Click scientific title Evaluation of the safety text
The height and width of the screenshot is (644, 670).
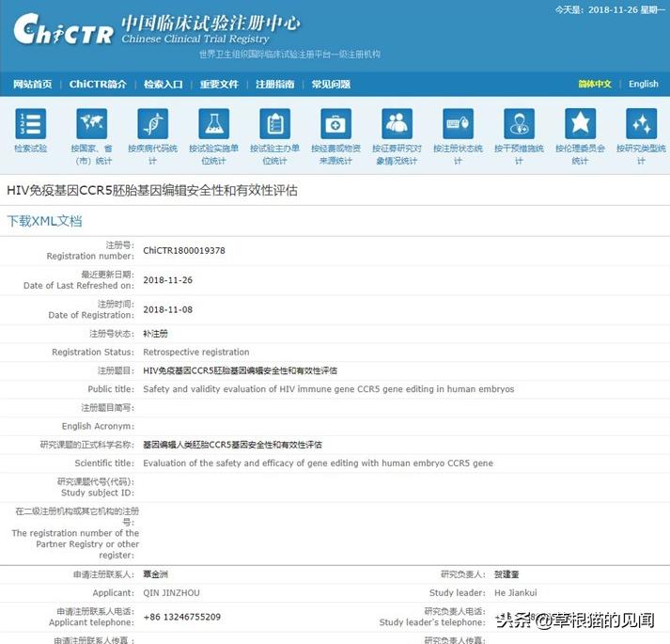[x=318, y=463]
